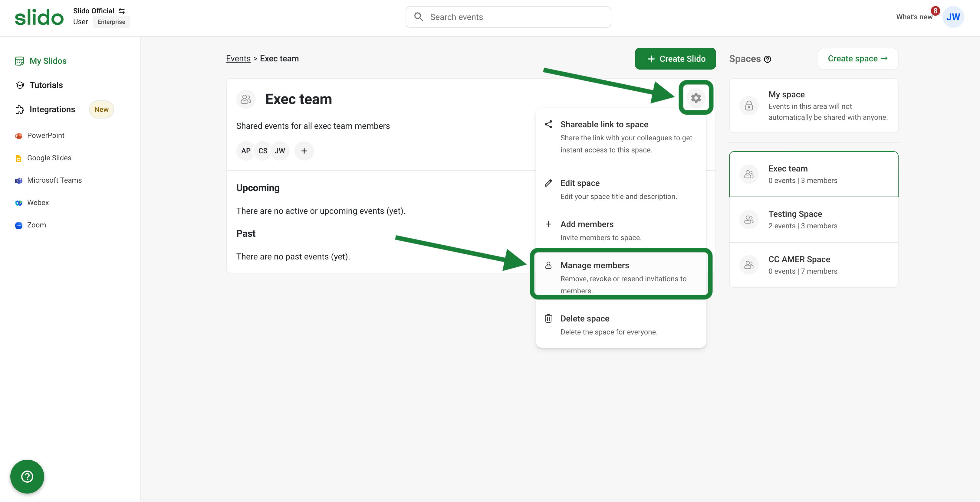Click the Microsoft Teams integration icon
Image resolution: width=980 pixels, height=502 pixels.
pos(19,181)
